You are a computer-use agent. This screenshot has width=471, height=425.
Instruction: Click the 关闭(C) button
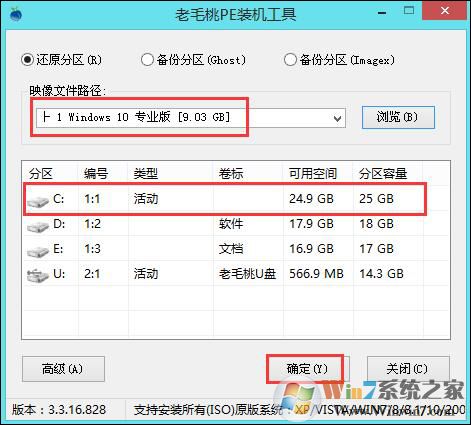pyautogui.click(x=408, y=369)
